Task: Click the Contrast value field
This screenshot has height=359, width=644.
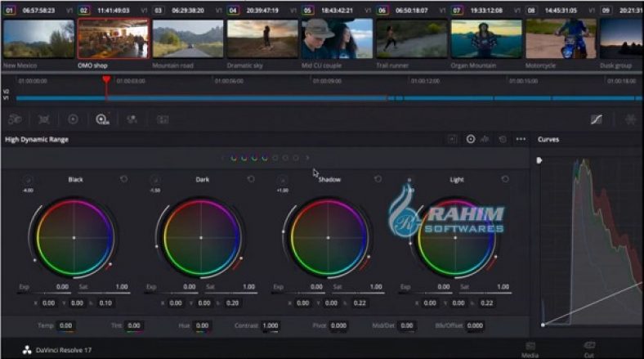Action: tap(270, 325)
